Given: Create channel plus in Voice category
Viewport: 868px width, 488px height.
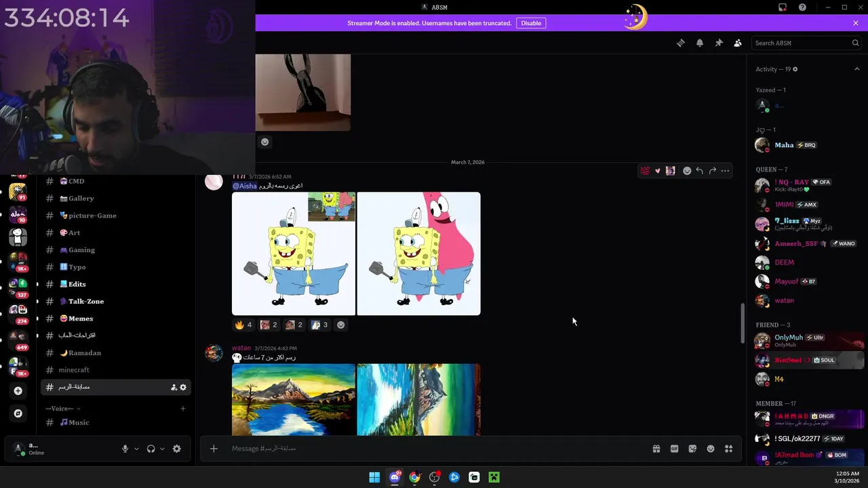Looking at the screenshot, I should [183, 409].
